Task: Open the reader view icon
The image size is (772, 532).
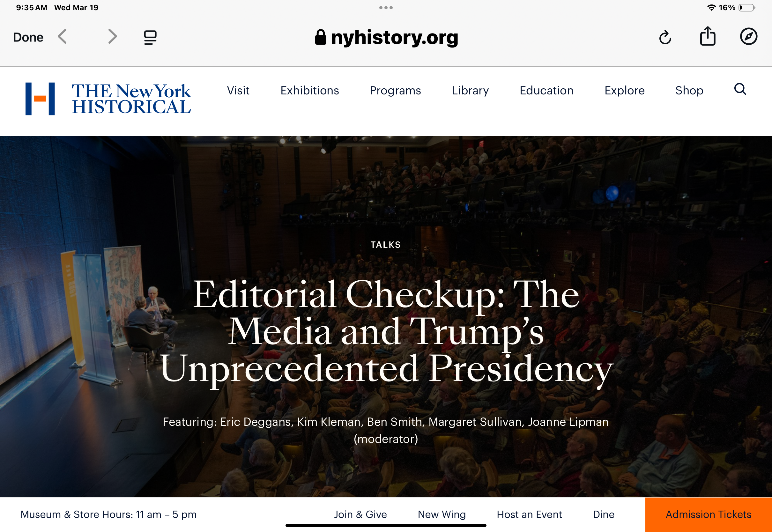Action: [x=150, y=37]
